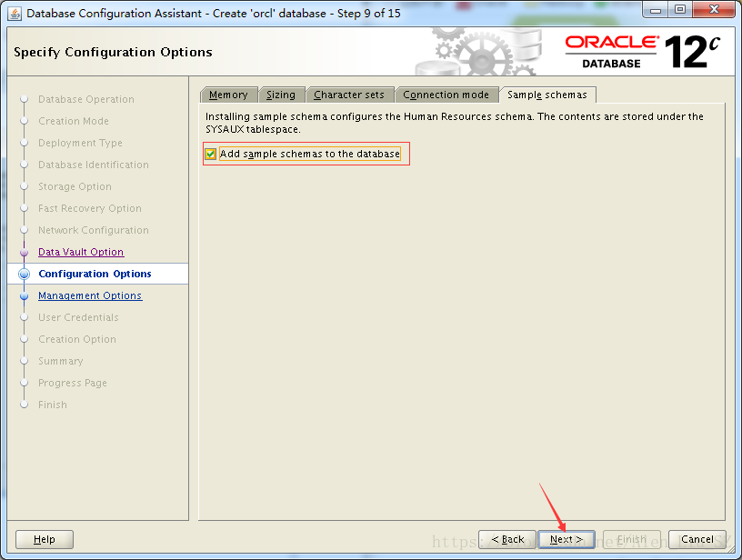Click the Storage Option step label
Screen dimensions: 742x560
[75, 186]
